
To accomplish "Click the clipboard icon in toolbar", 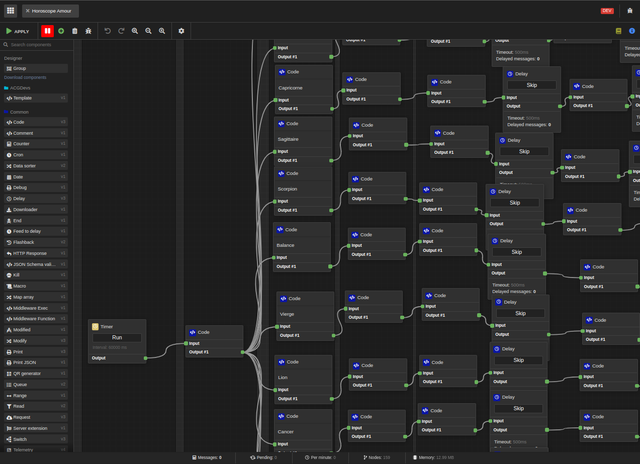I will pos(75,31).
